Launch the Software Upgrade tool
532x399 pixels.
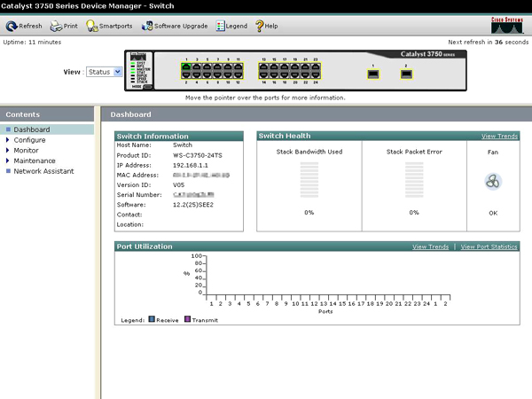click(175, 26)
